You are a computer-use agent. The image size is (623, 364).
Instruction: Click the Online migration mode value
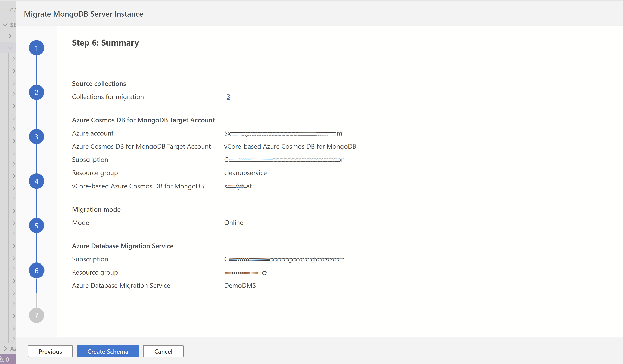[233, 223]
